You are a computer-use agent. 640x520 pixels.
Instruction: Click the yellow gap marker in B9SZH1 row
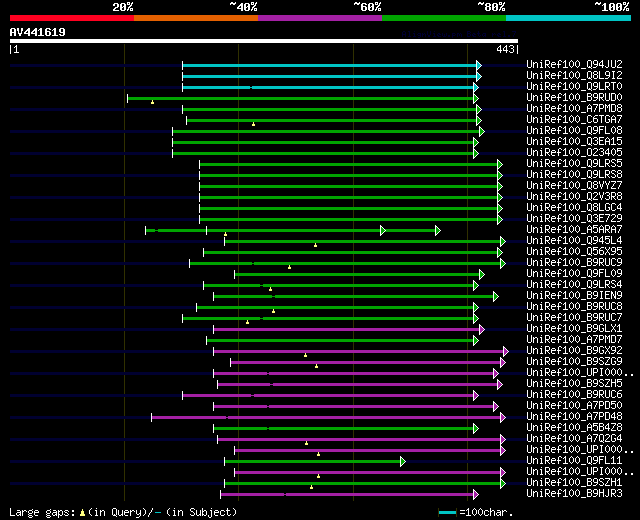311,487
